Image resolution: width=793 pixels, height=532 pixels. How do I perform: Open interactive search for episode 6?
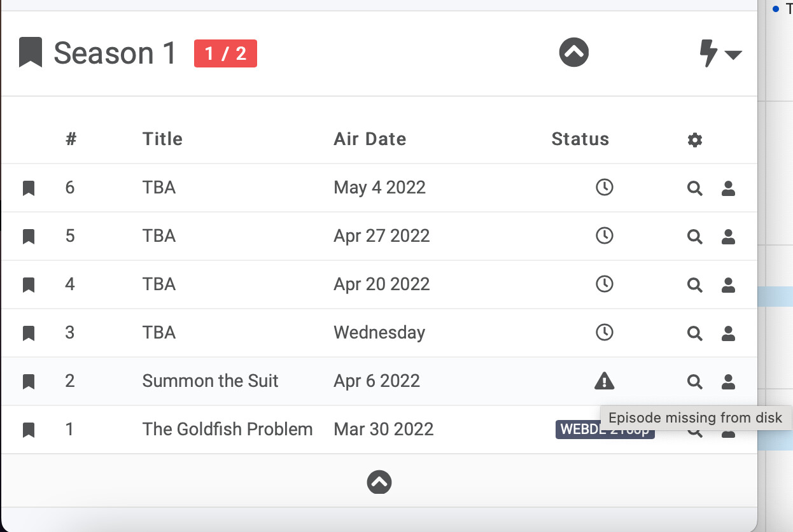point(729,188)
